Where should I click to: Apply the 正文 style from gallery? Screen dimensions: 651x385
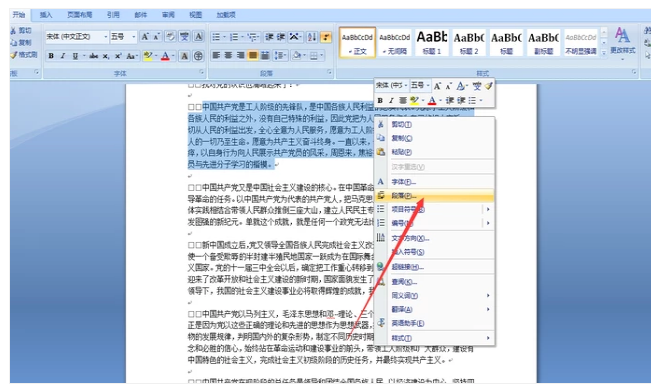pos(357,42)
